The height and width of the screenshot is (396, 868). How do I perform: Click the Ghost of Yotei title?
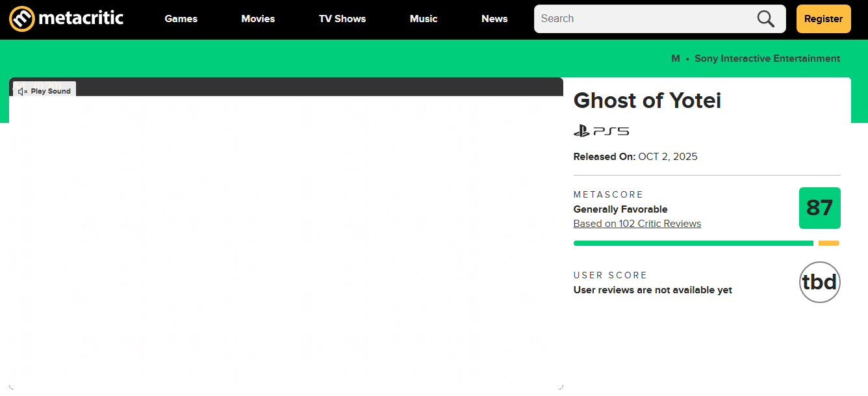point(647,101)
